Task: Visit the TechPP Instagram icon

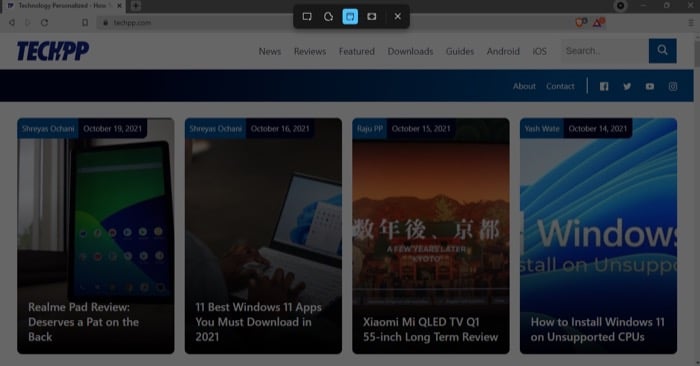Action: click(673, 86)
